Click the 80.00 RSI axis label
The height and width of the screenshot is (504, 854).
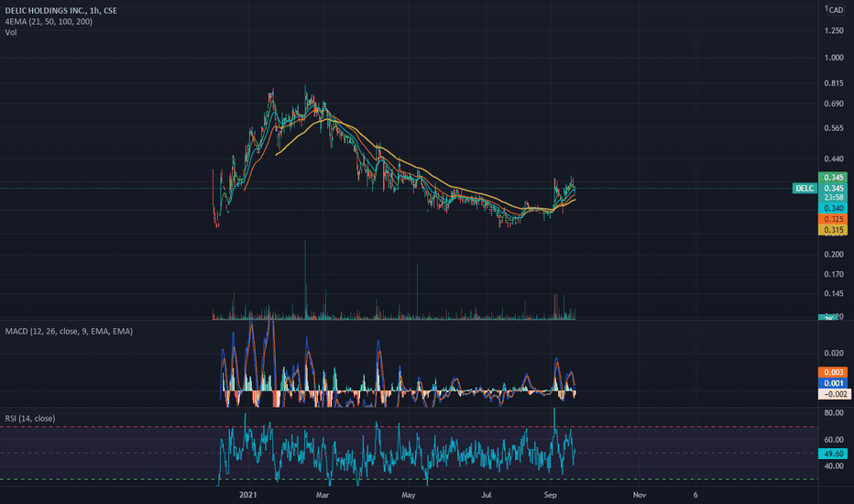834,413
